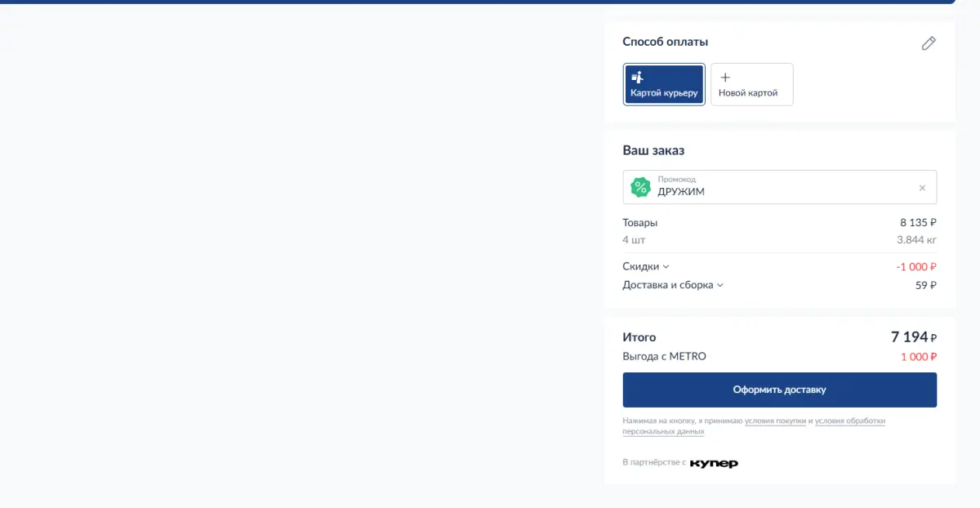Click the 'Оформить доставку' button
Image resolution: width=980 pixels, height=508 pixels.
click(x=780, y=390)
